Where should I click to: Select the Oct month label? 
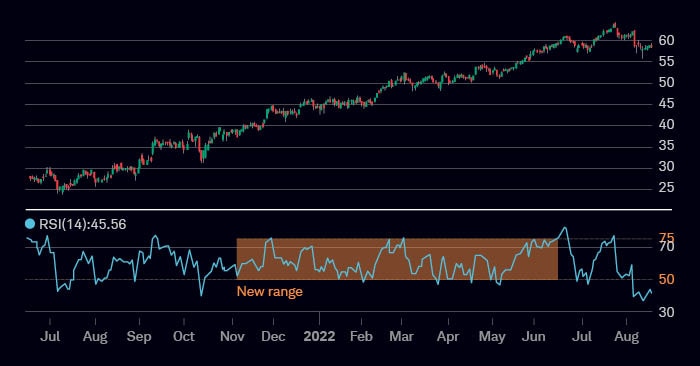point(183,336)
